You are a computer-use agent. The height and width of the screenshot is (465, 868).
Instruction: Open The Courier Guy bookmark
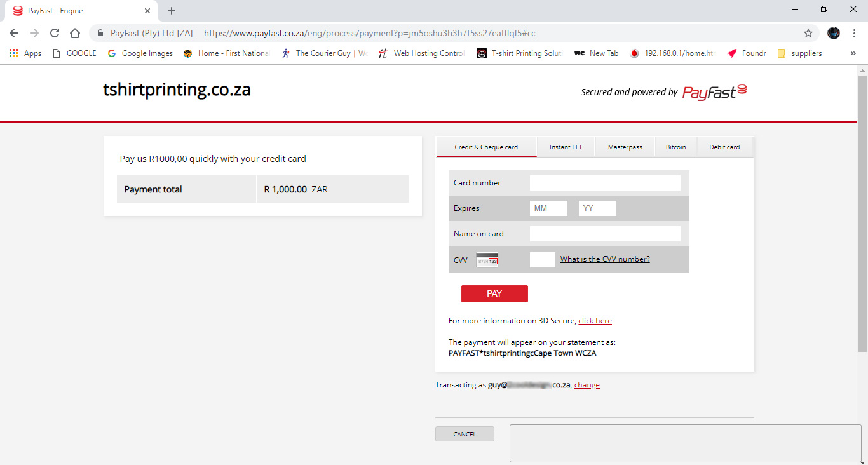(324, 53)
